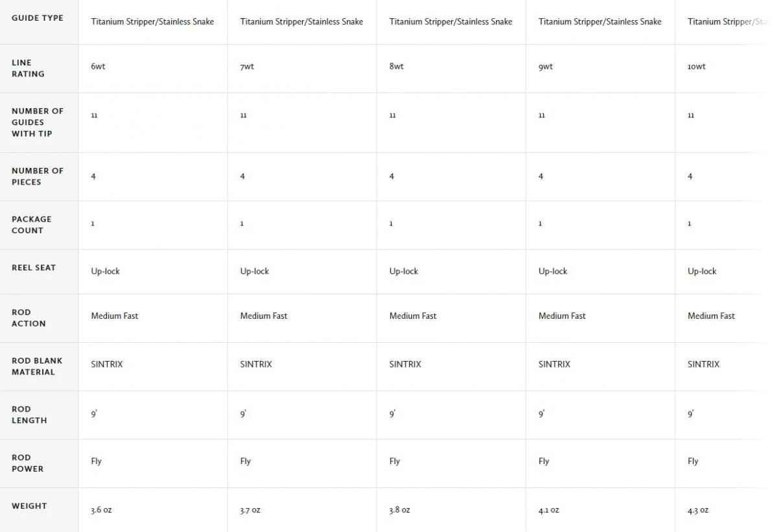This screenshot has width=778, height=532.
Task: Click the REEL SEAT row header
Action: [34, 268]
